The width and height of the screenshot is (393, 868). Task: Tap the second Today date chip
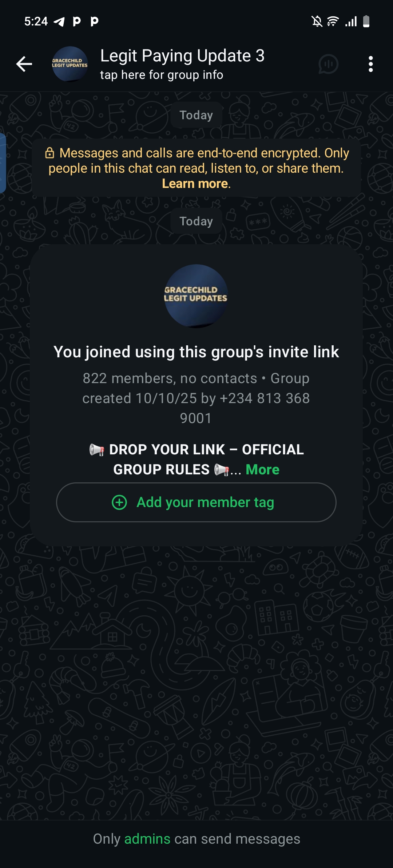tap(196, 221)
